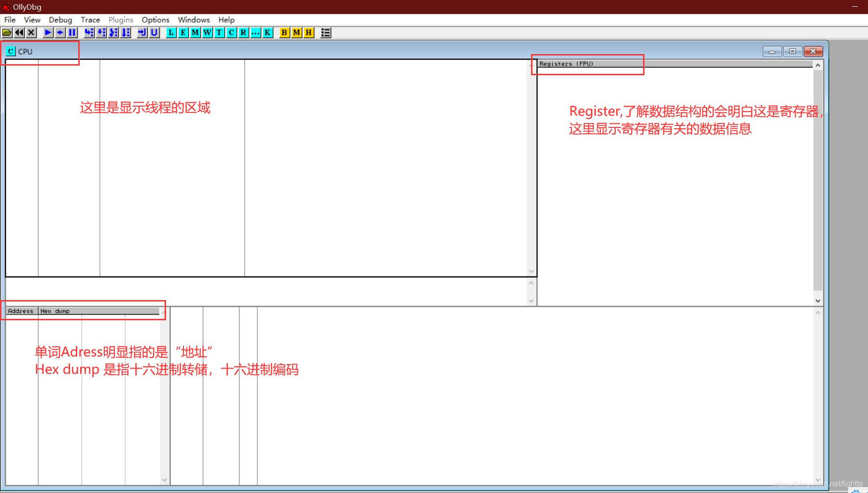Open the Help menu
Image resolution: width=868 pixels, height=493 pixels.
[x=226, y=20]
